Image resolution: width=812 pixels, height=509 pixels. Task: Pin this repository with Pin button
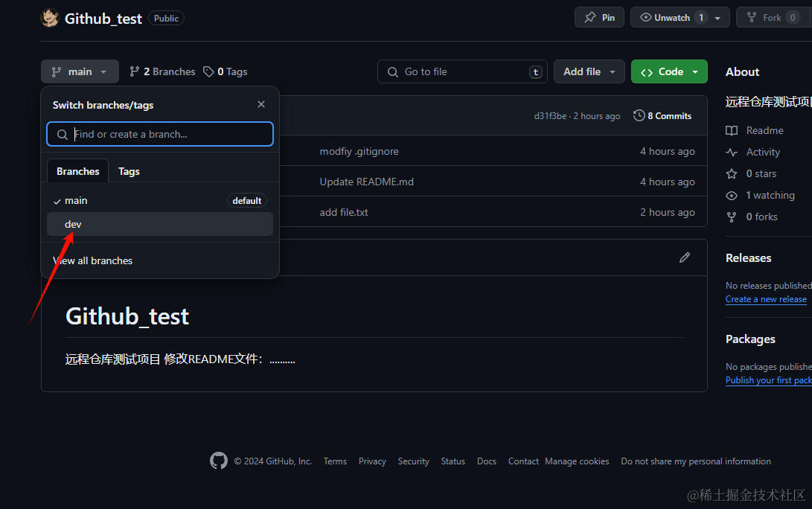pyautogui.click(x=599, y=18)
